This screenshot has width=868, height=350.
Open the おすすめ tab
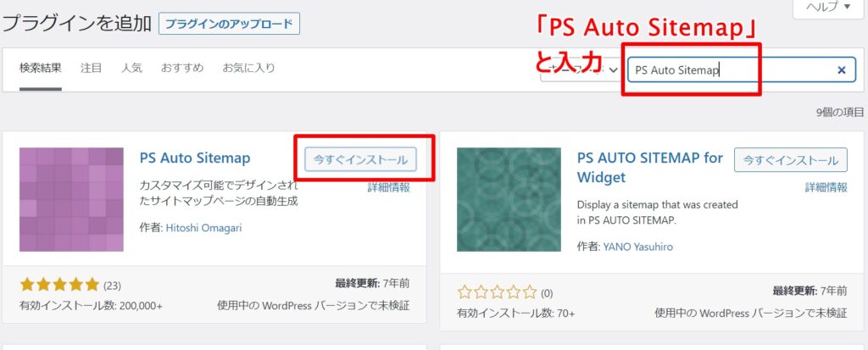click(182, 68)
